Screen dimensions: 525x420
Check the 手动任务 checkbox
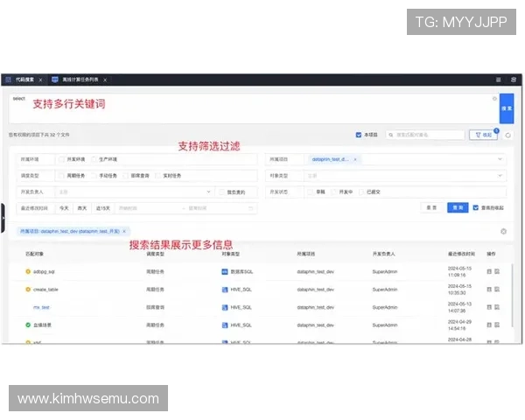(x=94, y=176)
